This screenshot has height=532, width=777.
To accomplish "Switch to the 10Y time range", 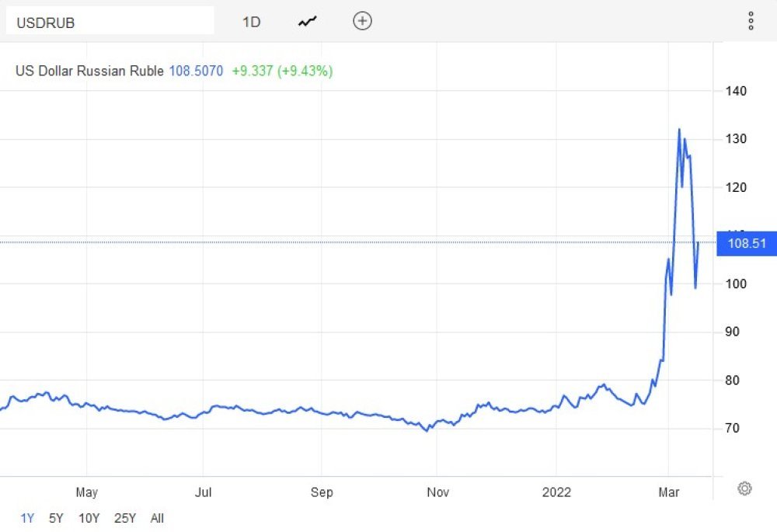I will (x=89, y=518).
